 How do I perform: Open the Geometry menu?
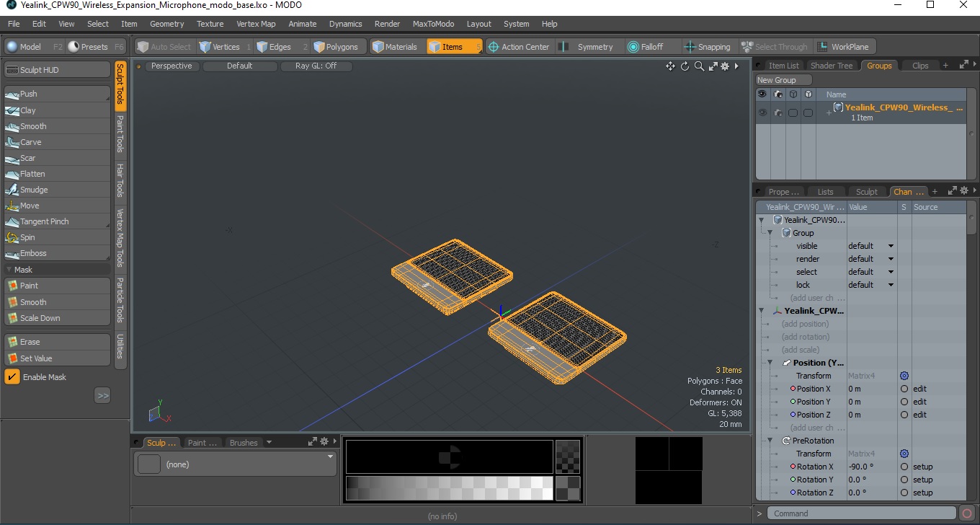167,24
